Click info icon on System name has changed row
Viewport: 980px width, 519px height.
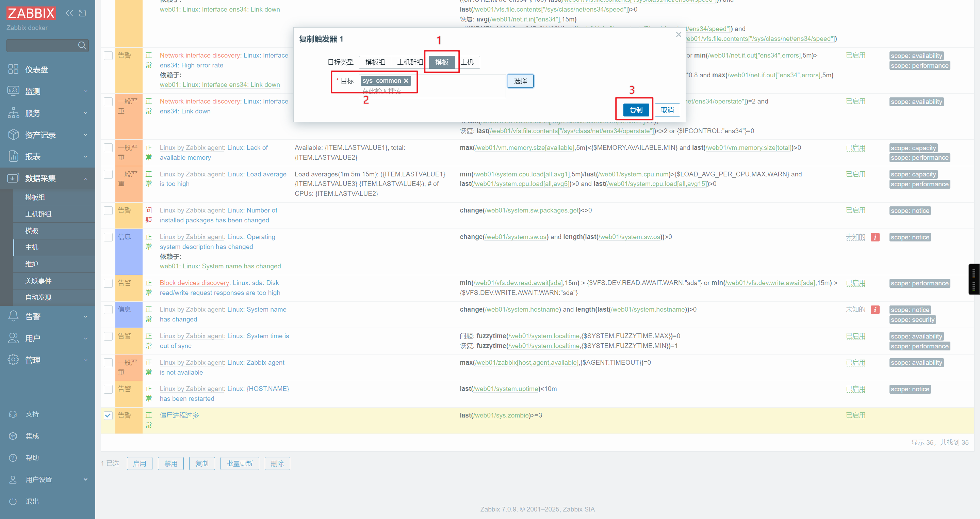875,310
